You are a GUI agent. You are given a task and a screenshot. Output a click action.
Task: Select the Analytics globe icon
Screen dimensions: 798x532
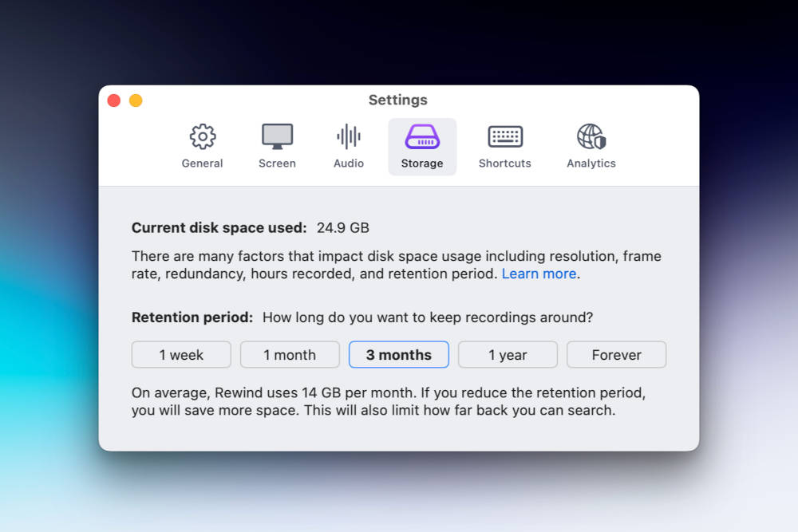(591, 137)
